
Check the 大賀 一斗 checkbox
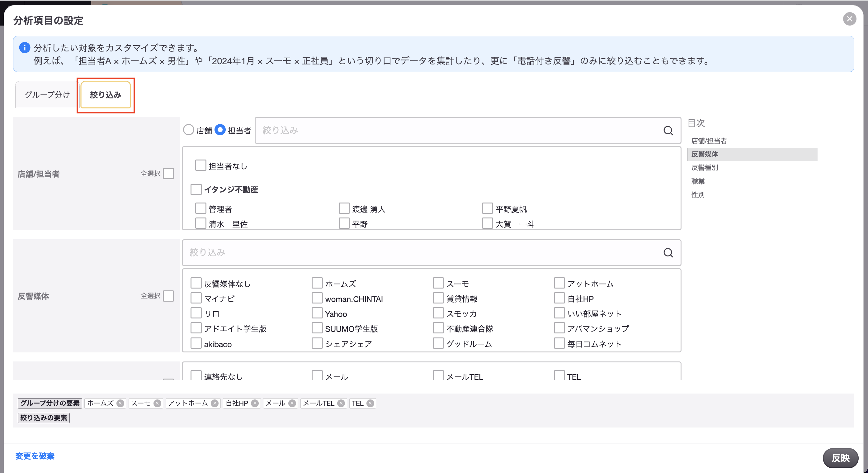(x=487, y=223)
